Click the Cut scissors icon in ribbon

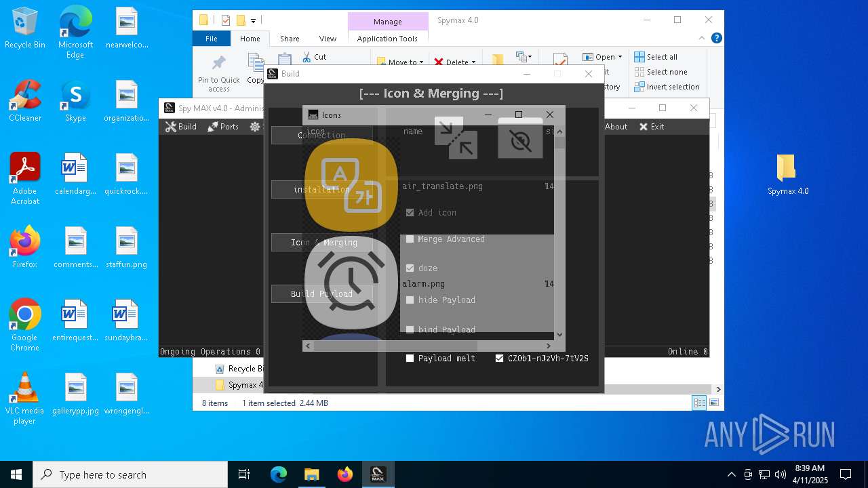click(307, 58)
